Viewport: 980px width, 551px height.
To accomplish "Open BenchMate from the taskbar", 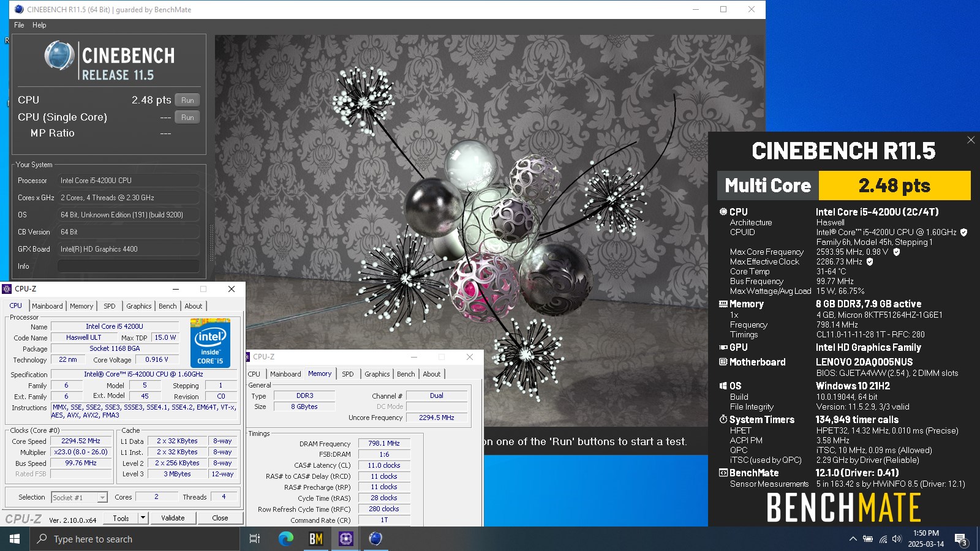I will [316, 539].
